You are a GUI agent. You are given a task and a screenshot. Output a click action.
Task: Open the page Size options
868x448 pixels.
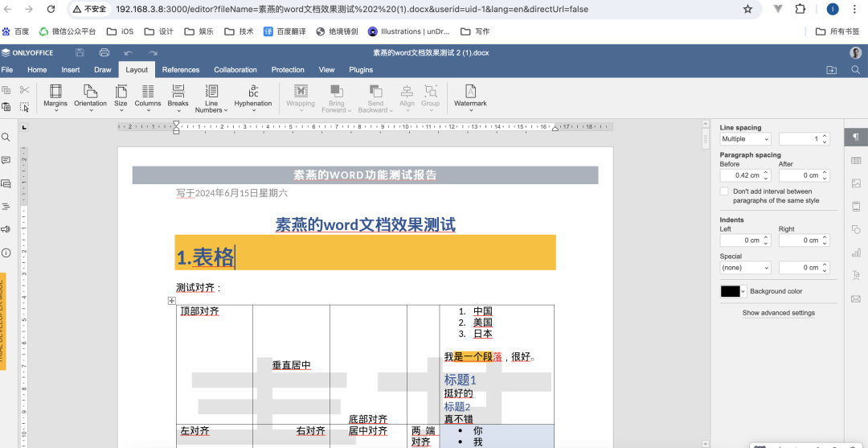[x=121, y=99]
